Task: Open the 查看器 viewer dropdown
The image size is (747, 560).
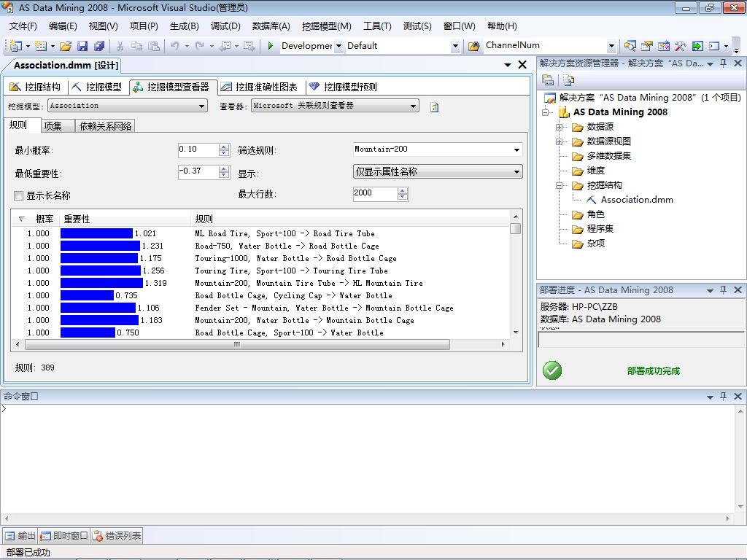Action: tap(413, 106)
